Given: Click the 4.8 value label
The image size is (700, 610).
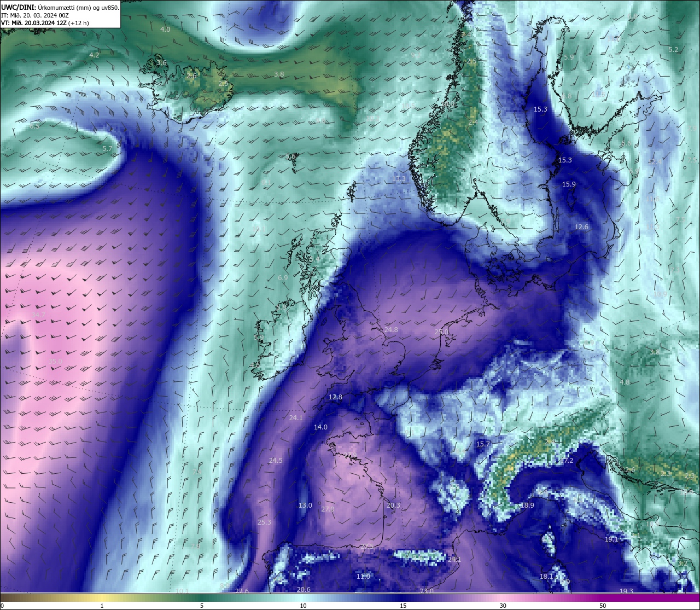Looking at the screenshot, I should 625,382.
